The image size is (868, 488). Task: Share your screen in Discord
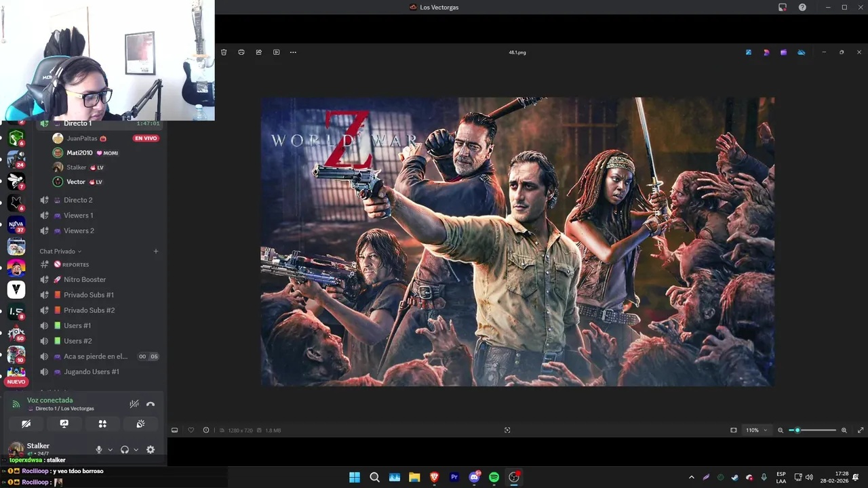[x=64, y=424]
